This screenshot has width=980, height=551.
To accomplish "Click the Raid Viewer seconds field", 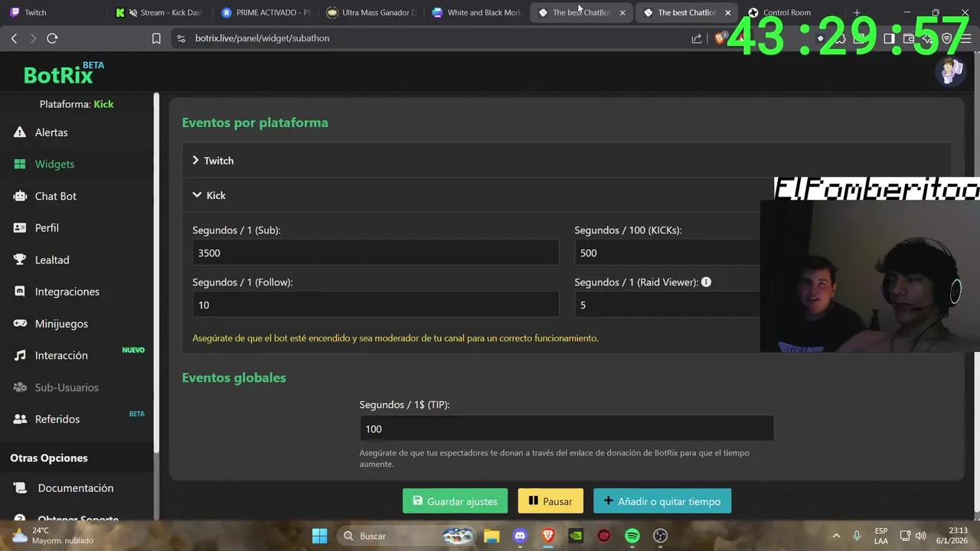I will tap(668, 305).
